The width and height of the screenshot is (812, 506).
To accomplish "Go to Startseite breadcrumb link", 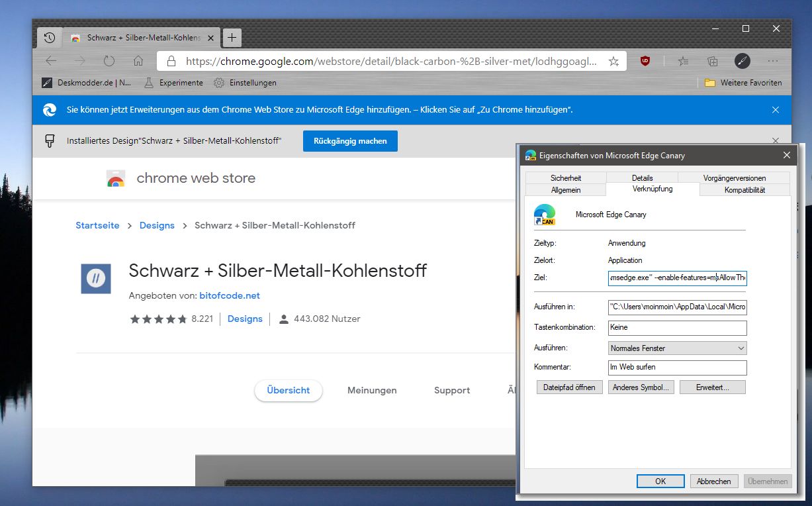I will click(97, 225).
